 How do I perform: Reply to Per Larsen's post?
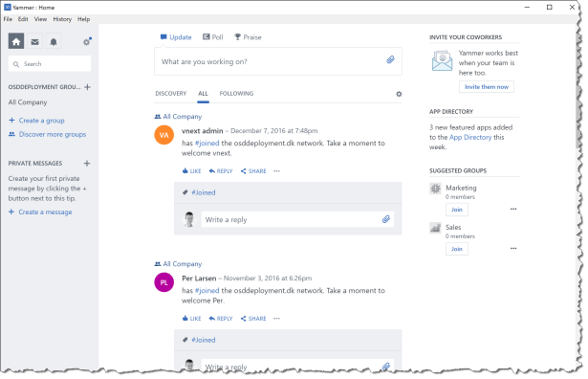pos(221,319)
